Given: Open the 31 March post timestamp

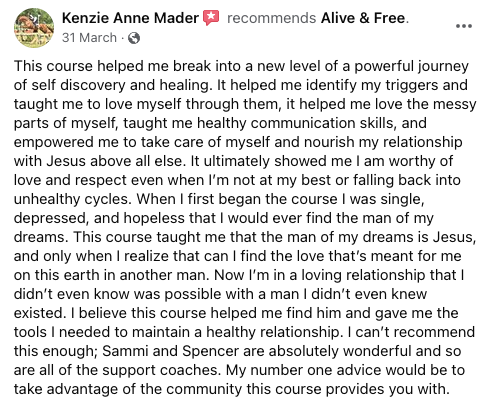Looking at the screenshot, I should tap(89, 38).
